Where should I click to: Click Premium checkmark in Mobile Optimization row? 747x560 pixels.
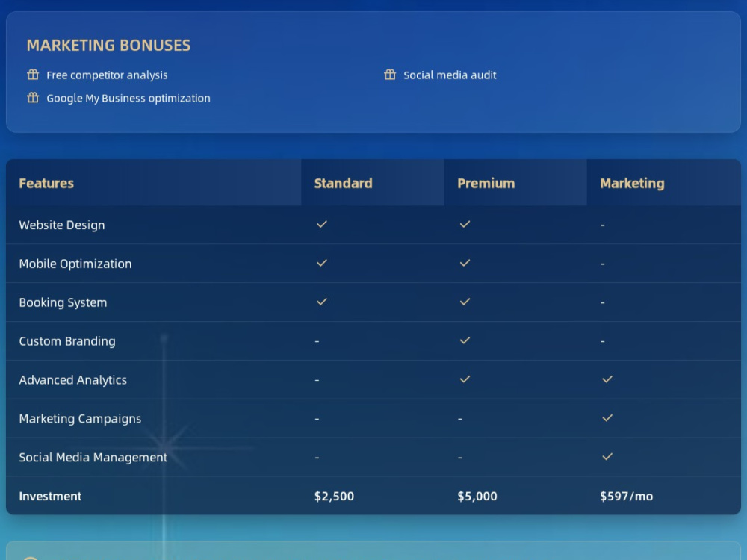click(465, 263)
